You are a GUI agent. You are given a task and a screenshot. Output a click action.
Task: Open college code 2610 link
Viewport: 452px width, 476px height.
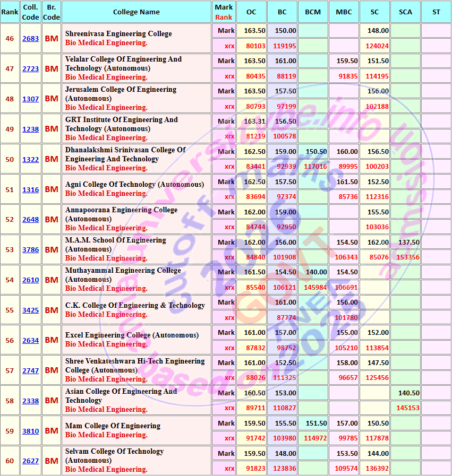[31, 280]
